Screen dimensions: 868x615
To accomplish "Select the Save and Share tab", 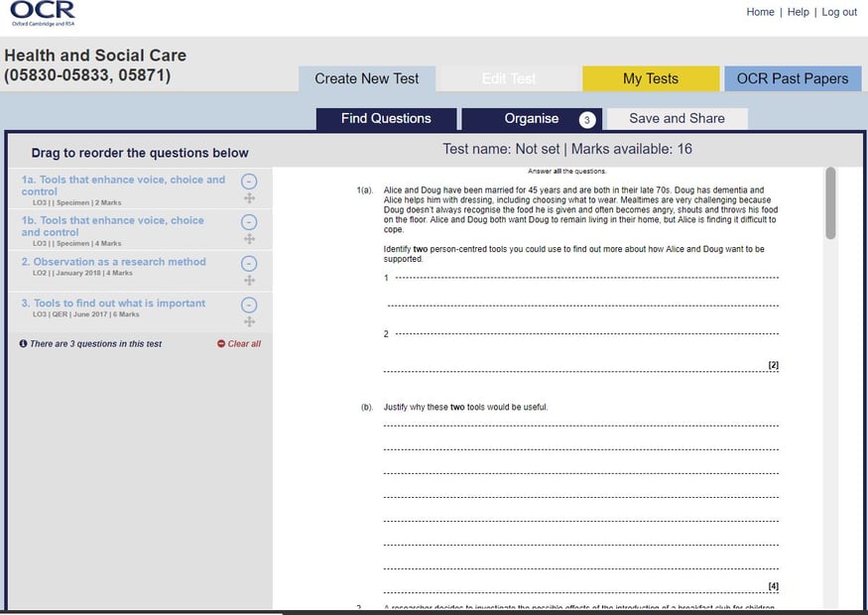I will tap(676, 118).
